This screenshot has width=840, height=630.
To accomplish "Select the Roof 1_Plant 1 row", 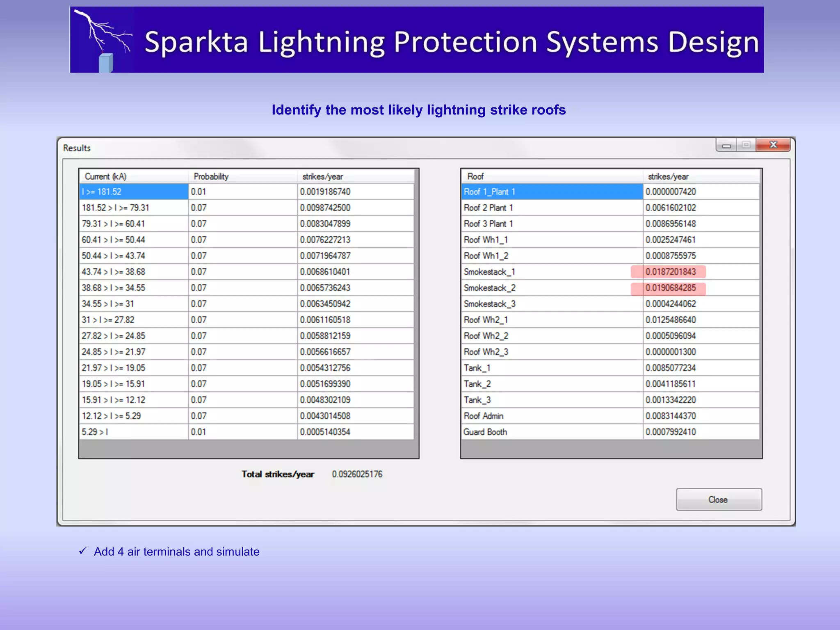I will click(489, 192).
